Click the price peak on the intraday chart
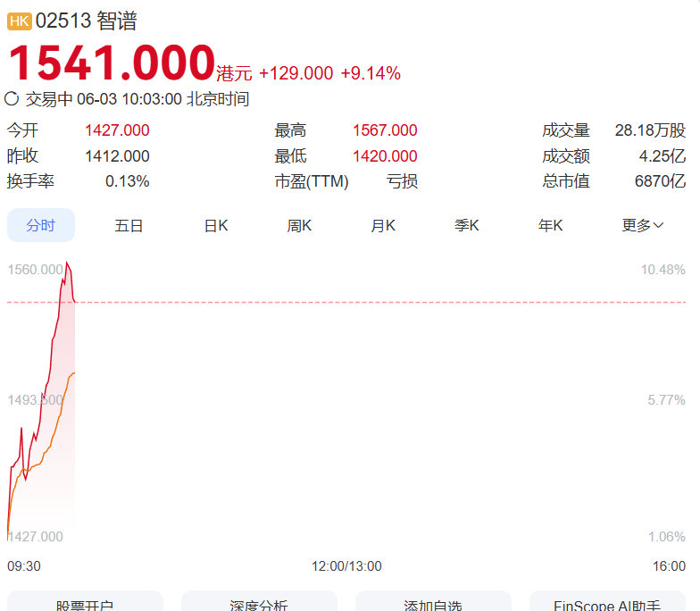The height and width of the screenshot is (611, 700). [68, 263]
